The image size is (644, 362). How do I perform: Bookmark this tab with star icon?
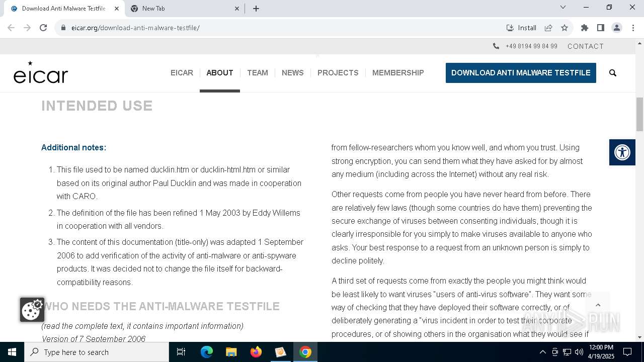coord(565,28)
